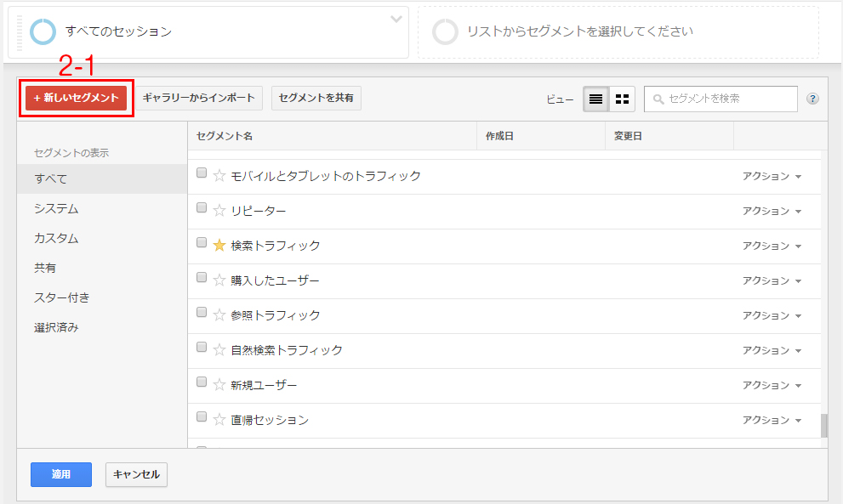
Task: Star the 直帰セッション segment
Action: [219, 420]
